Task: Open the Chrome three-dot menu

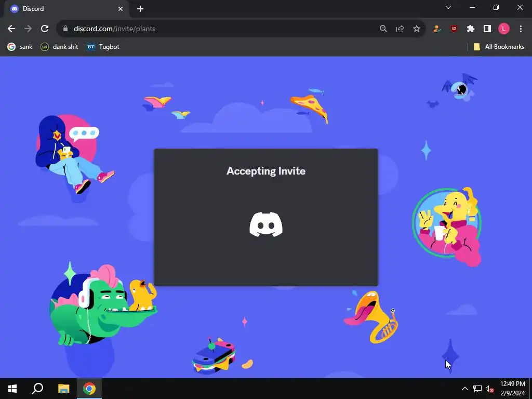Action: (521, 29)
